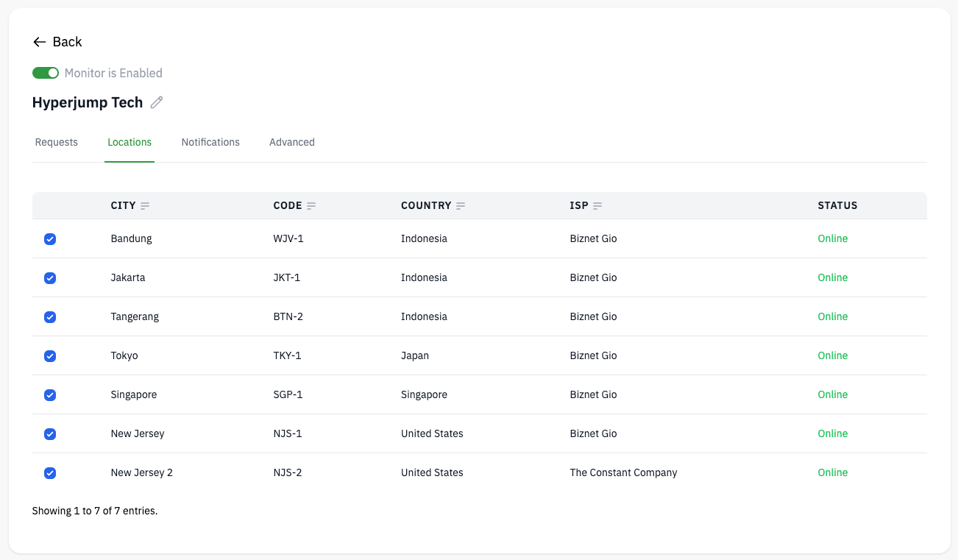Sort by CITY column icon
Viewport: 958px width, 560px height.
coord(145,206)
